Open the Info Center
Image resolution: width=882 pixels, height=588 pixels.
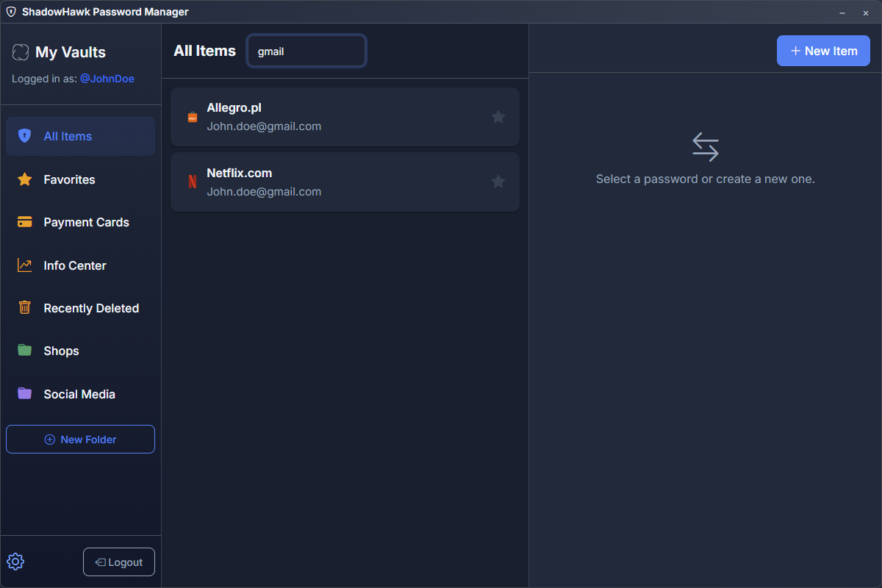coord(80,265)
